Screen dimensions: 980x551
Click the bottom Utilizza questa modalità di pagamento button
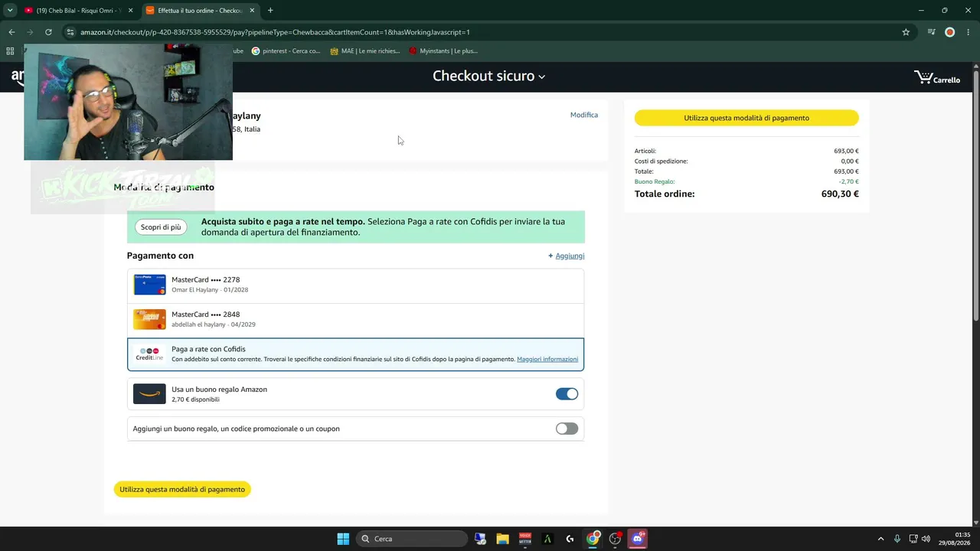click(x=182, y=489)
